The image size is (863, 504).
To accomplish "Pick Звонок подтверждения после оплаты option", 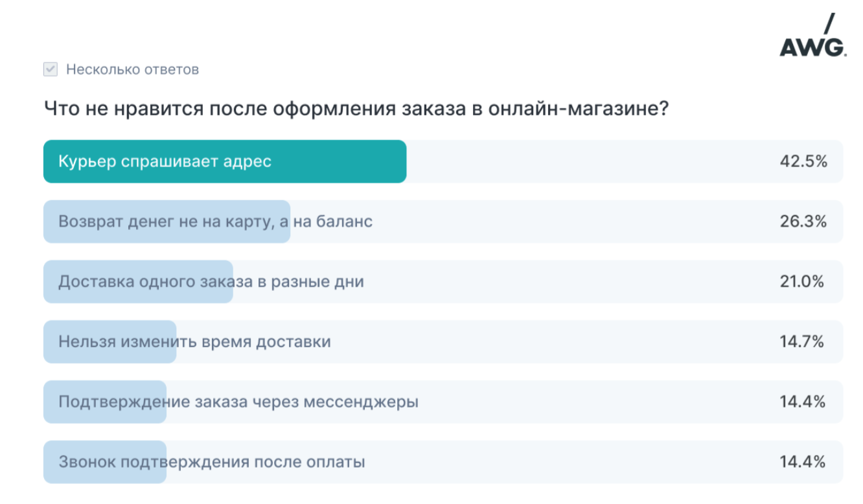I will [x=443, y=462].
